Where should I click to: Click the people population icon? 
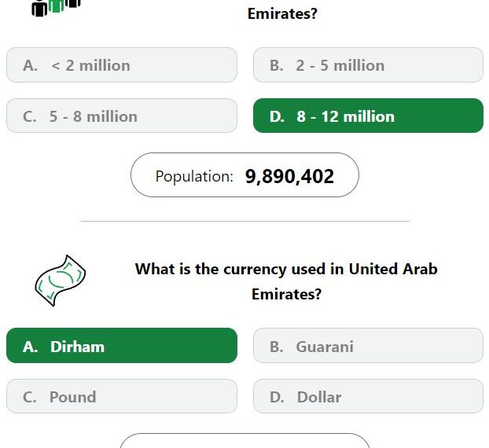click(56, 8)
